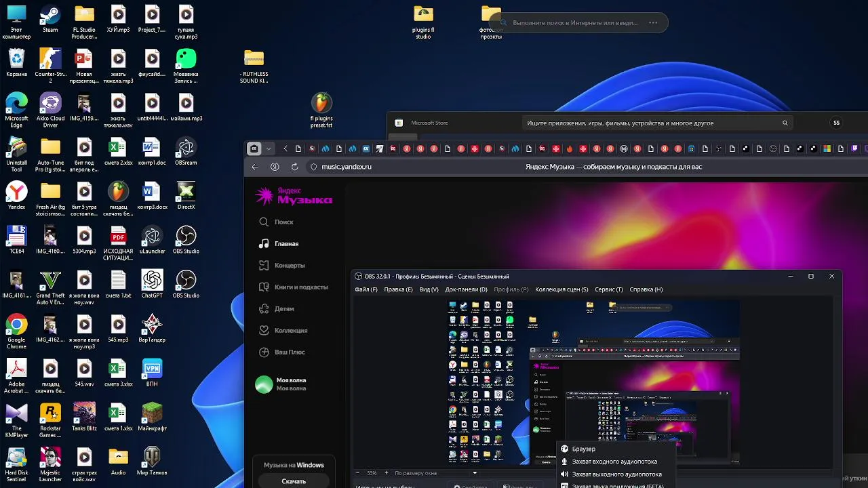This screenshot has height=488, width=868.
Task: Open Книги и подкасты section
Action: click(x=293, y=287)
